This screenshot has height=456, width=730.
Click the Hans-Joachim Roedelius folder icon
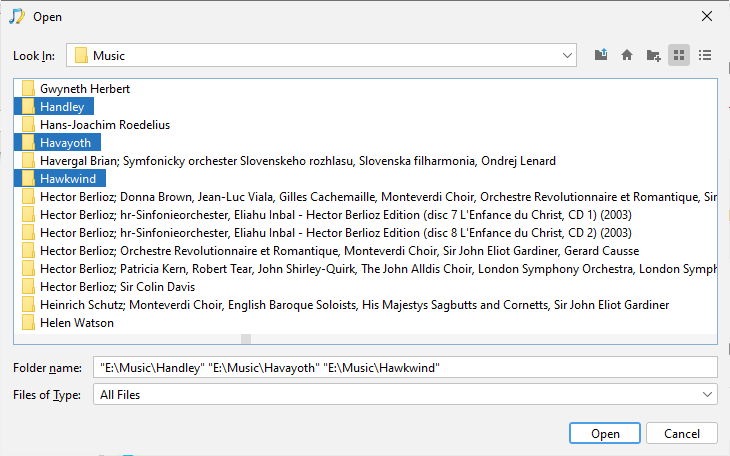[29, 125]
